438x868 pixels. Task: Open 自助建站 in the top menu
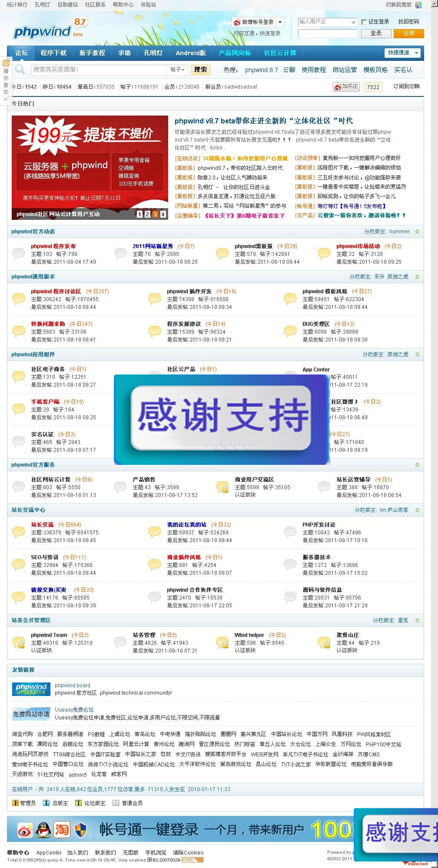click(x=68, y=5)
